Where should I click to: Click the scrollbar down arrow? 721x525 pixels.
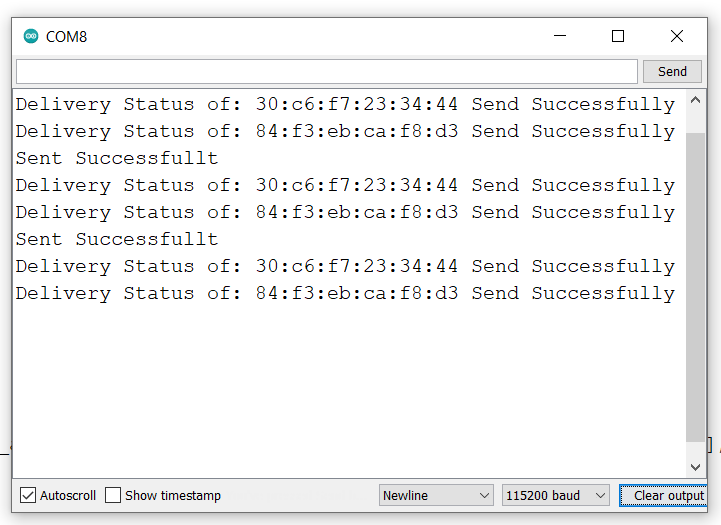coord(696,467)
